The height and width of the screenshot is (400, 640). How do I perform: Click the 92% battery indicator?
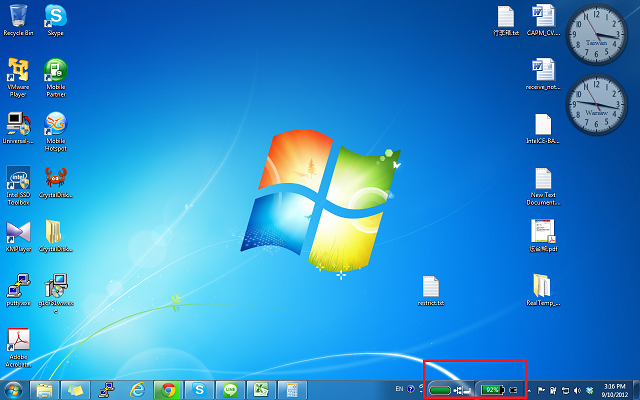[x=492, y=390]
